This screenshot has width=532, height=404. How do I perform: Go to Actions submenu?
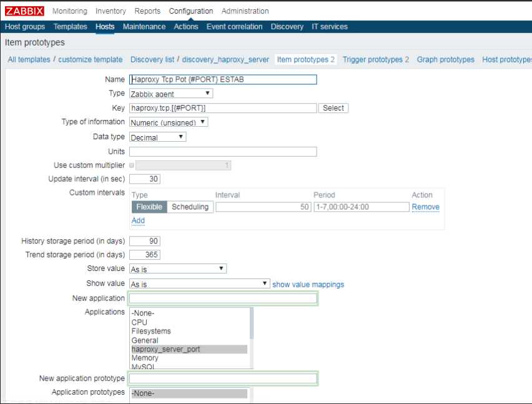pos(186,26)
